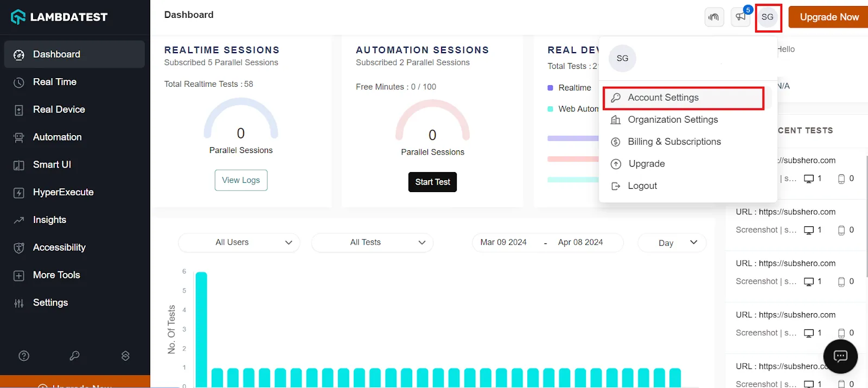
Task: Click the Upgrade arrow icon in the menu
Action: click(616, 164)
